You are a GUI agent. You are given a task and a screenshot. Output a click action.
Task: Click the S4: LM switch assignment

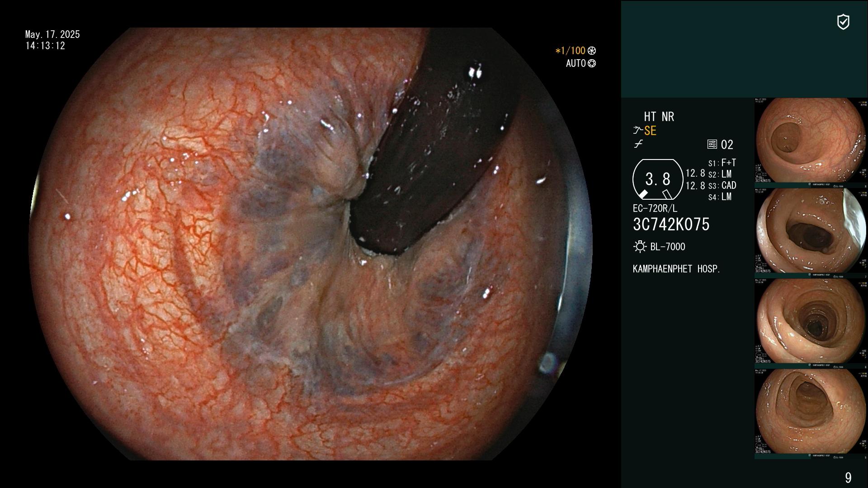coord(720,197)
